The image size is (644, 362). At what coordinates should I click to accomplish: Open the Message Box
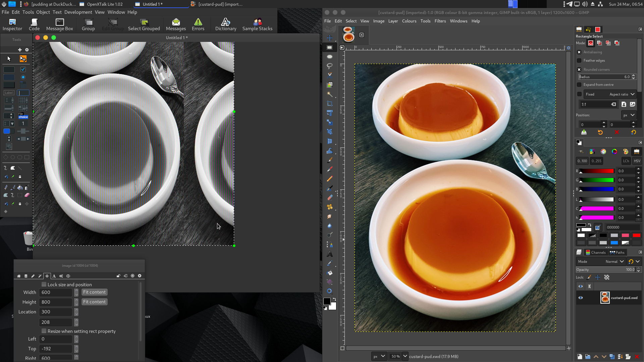60,24
